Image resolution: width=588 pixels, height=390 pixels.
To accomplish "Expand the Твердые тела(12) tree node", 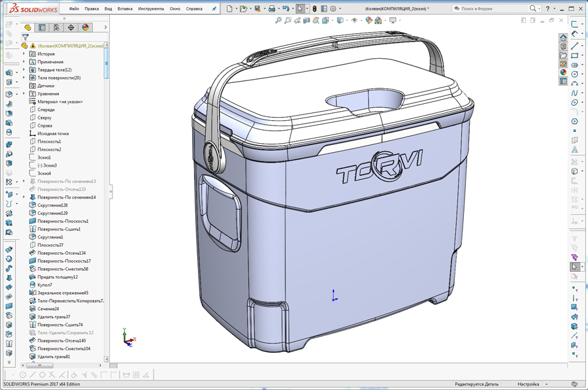I will click(x=24, y=69).
